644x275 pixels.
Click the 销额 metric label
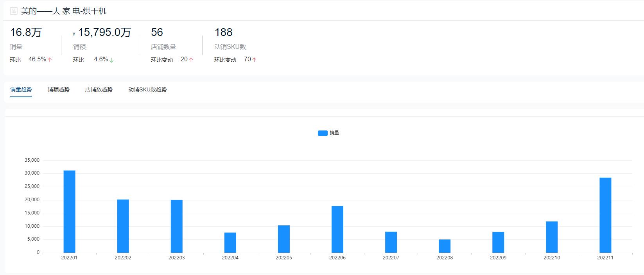pos(79,47)
